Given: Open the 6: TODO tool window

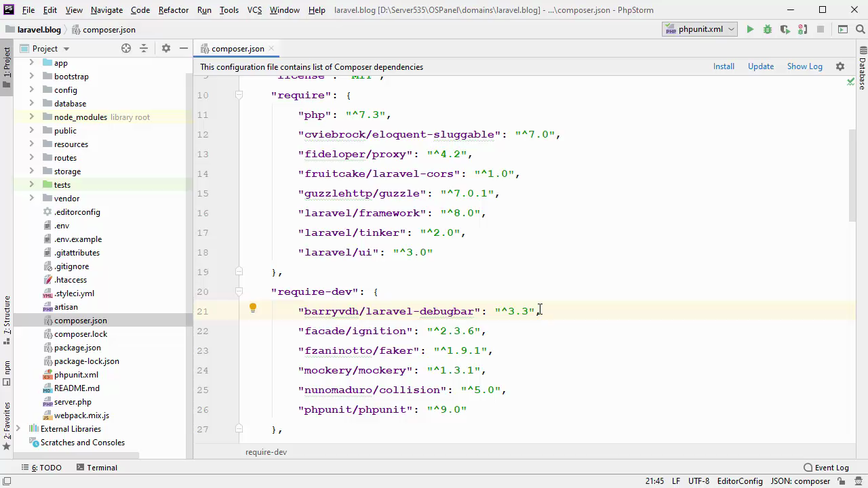Looking at the screenshot, I should [41, 468].
